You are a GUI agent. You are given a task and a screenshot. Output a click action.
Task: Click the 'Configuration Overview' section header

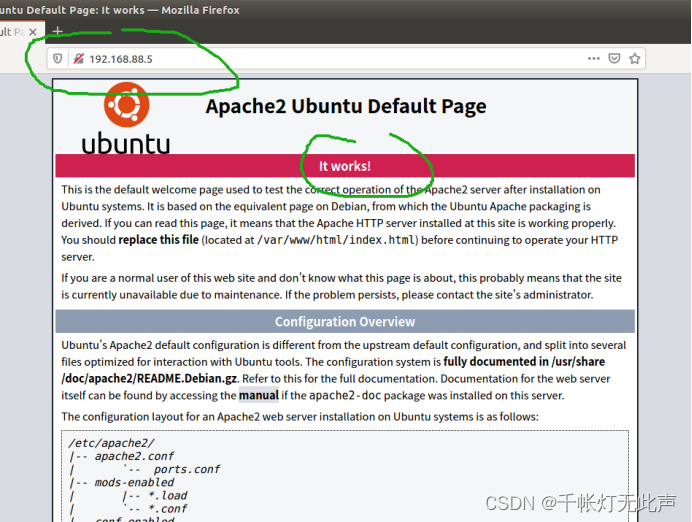point(345,322)
